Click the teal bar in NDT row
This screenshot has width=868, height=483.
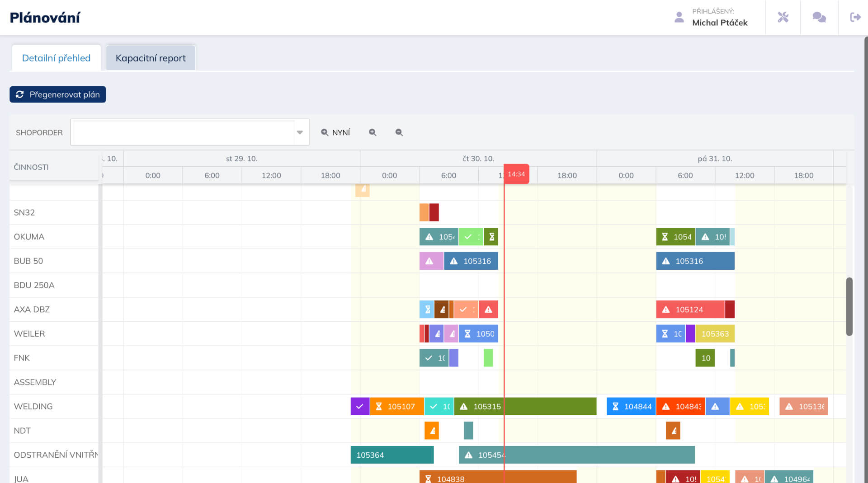[x=468, y=431]
